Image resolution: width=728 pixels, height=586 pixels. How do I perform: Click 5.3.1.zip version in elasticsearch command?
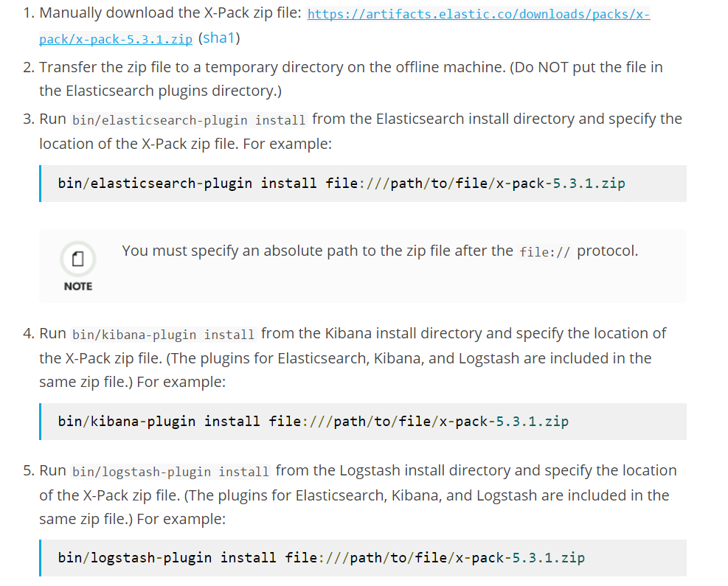pos(589,184)
